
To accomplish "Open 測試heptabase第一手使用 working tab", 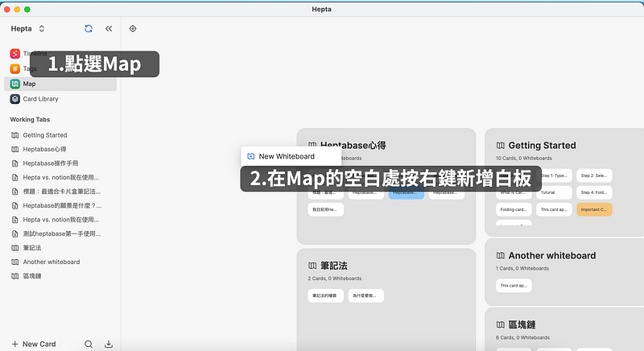I will coord(60,233).
